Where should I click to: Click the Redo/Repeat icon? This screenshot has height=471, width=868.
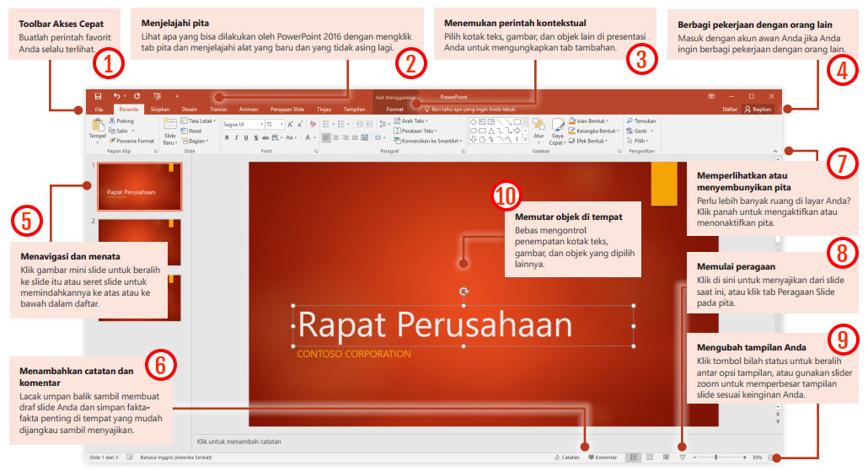click(137, 96)
